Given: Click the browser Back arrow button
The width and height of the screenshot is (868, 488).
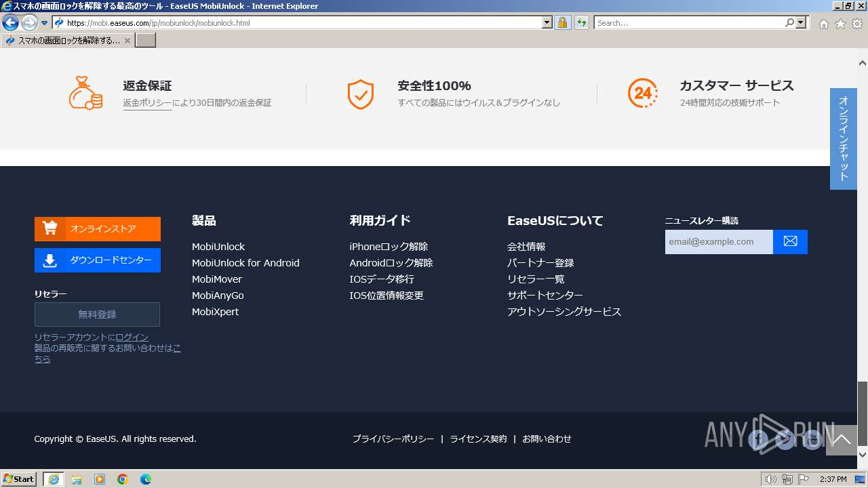Looking at the screenshot, I should (x=10, y=22).
